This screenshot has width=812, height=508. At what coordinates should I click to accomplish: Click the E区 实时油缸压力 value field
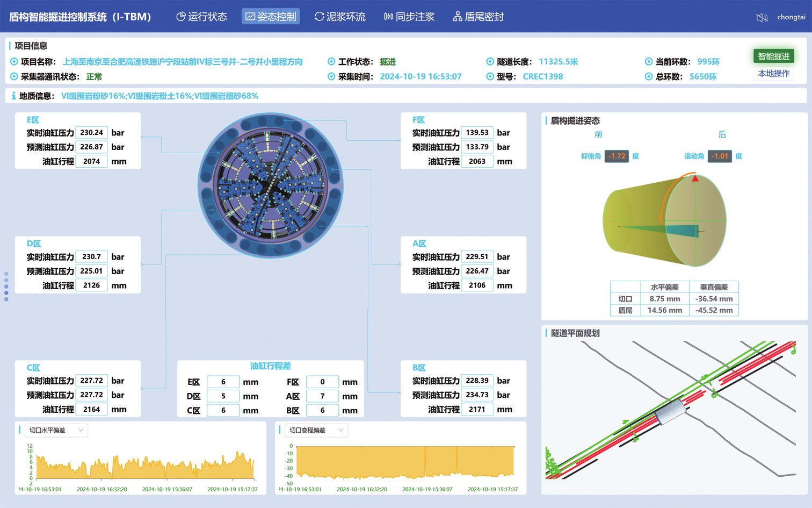[91, 133]
